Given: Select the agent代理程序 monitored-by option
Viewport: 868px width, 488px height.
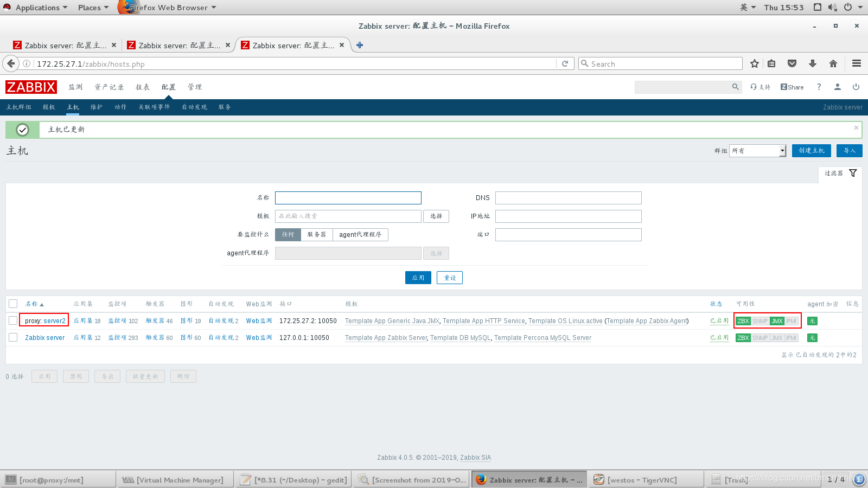Looking at the screenshot, I should (360, 234).
